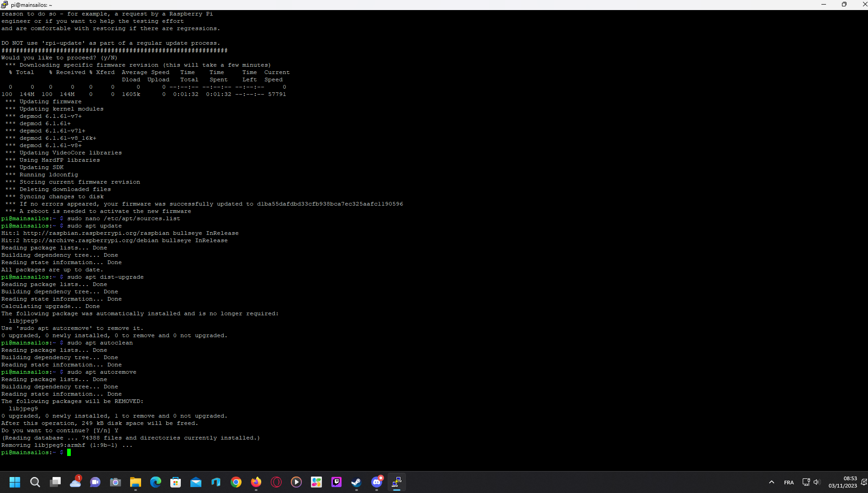Open notifications via do-not-disturb bell icon
Viewport: 868px width, 493px height.
pos(863,482)
